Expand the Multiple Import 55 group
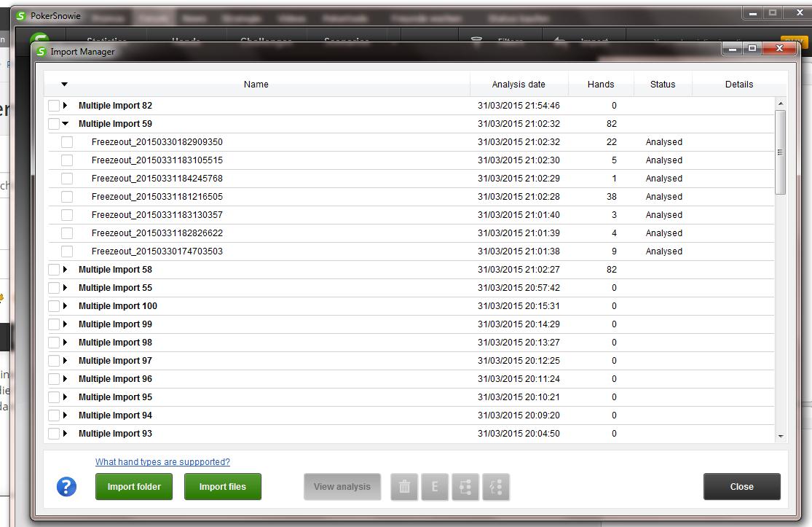Screen dimensions: 812x527 [66, 288]
